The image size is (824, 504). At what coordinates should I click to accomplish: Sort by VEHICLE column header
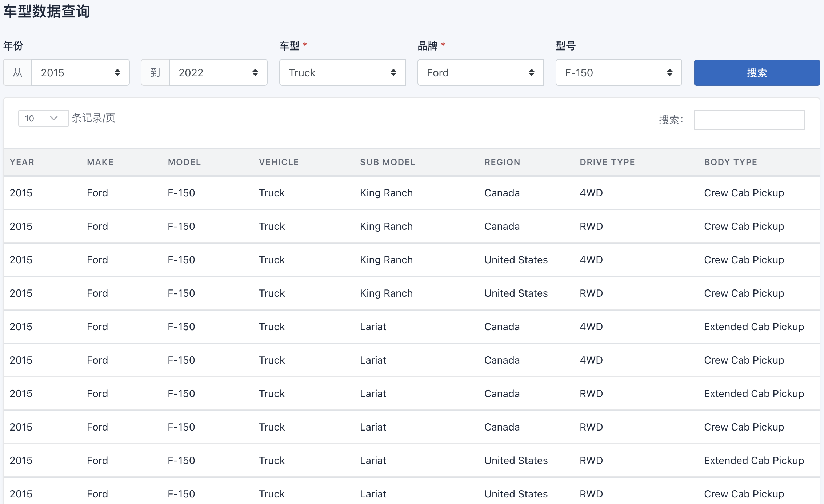pos(279,162)
